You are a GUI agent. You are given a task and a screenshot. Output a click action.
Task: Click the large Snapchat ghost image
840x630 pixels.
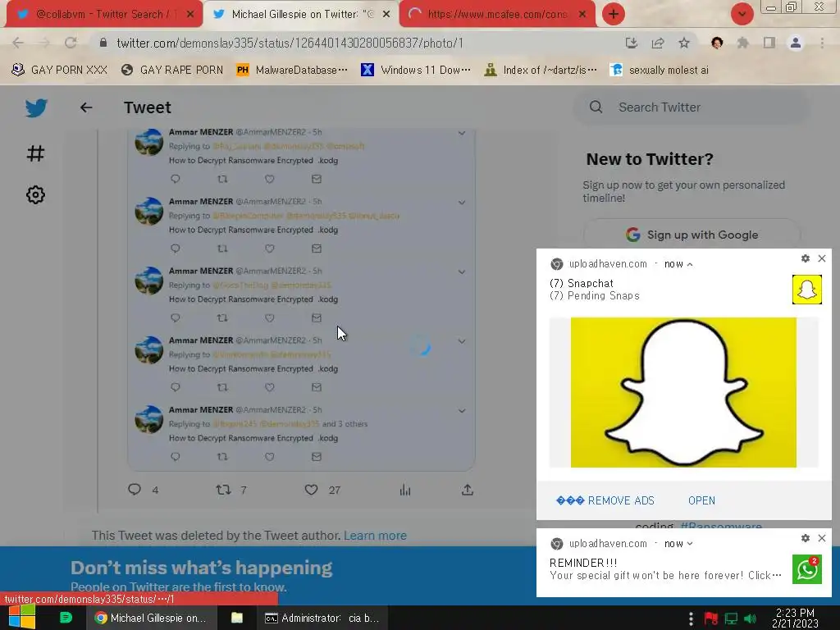[x=683, y=392]
